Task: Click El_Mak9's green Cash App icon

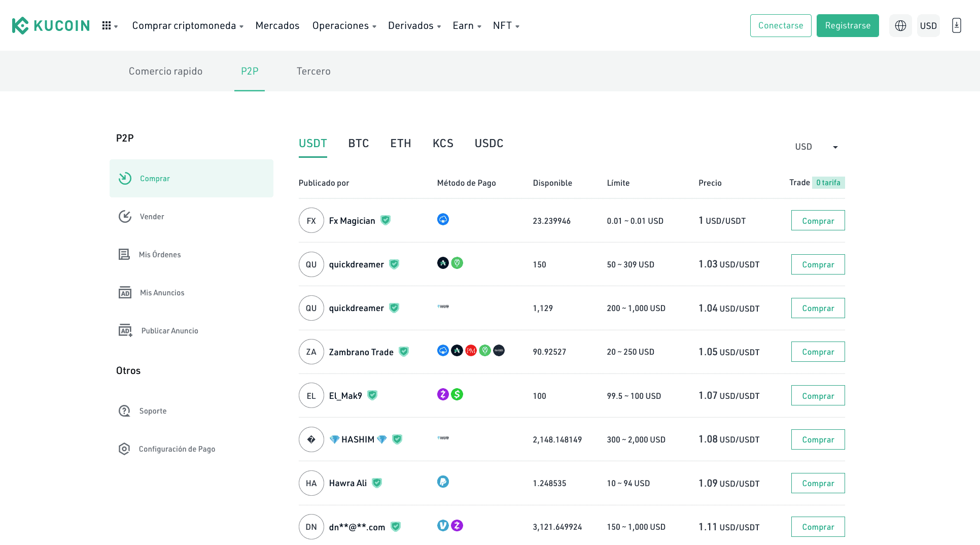Action: tap(457, 394)
